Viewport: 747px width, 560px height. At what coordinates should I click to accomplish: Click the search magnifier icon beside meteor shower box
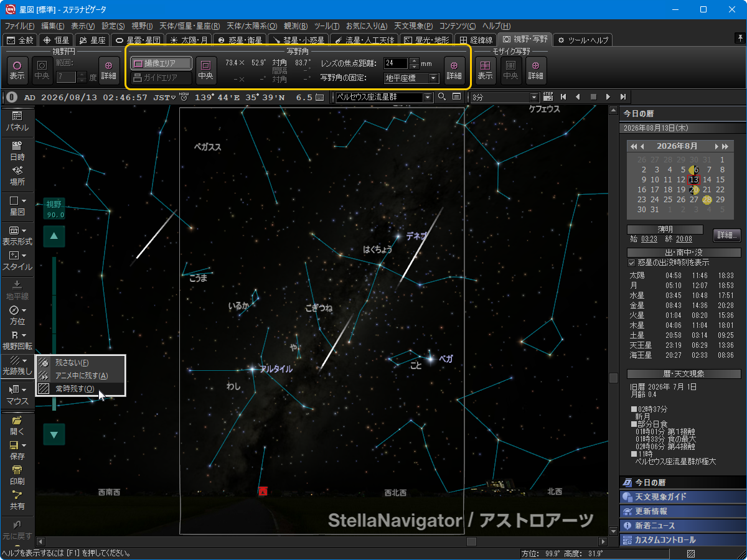442,97
